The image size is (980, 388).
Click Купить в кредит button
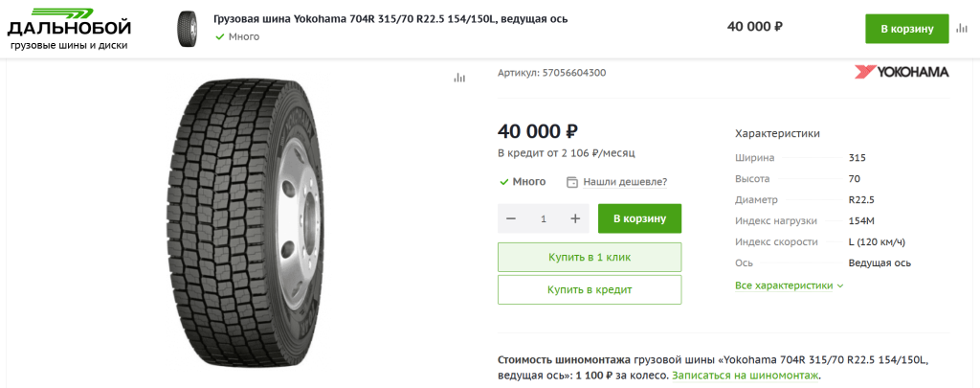coord(590,289)
